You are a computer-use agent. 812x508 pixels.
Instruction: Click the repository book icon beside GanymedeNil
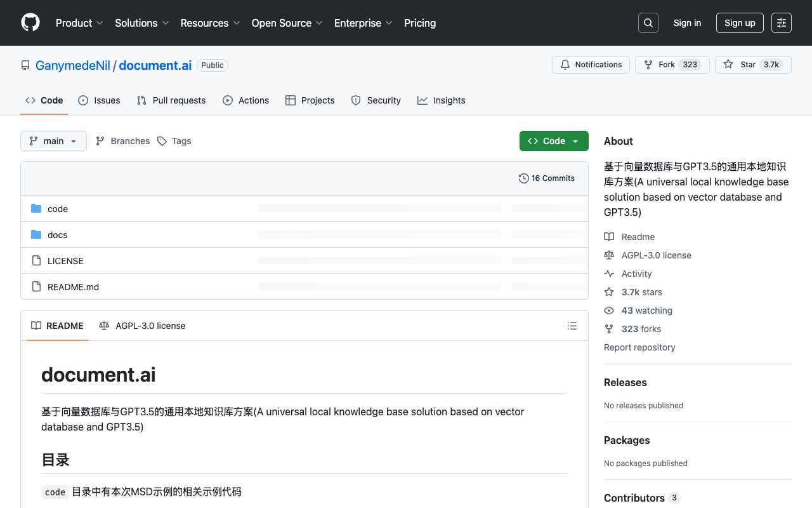point(25,65)
